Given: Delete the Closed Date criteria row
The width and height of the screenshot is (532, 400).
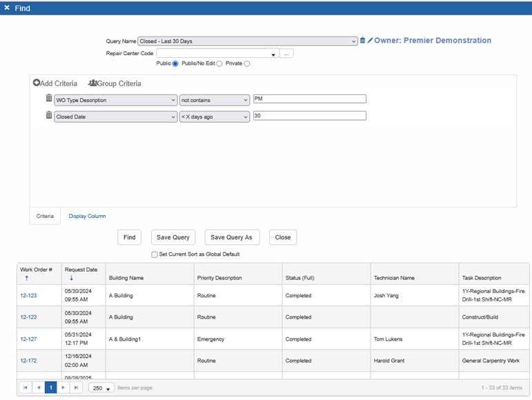Looking at the screenshot, I should [x=49, y=116].
